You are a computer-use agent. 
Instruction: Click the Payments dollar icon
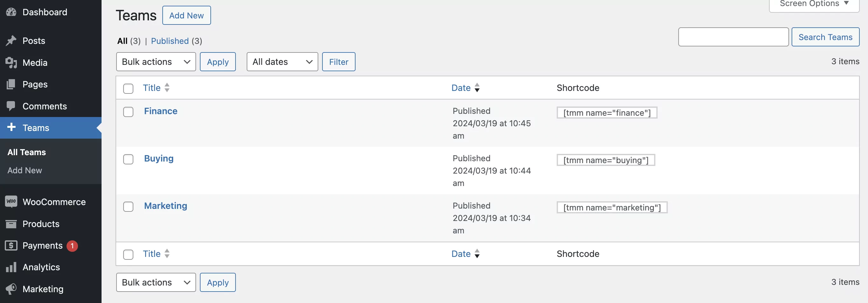[x=11, y=245]
